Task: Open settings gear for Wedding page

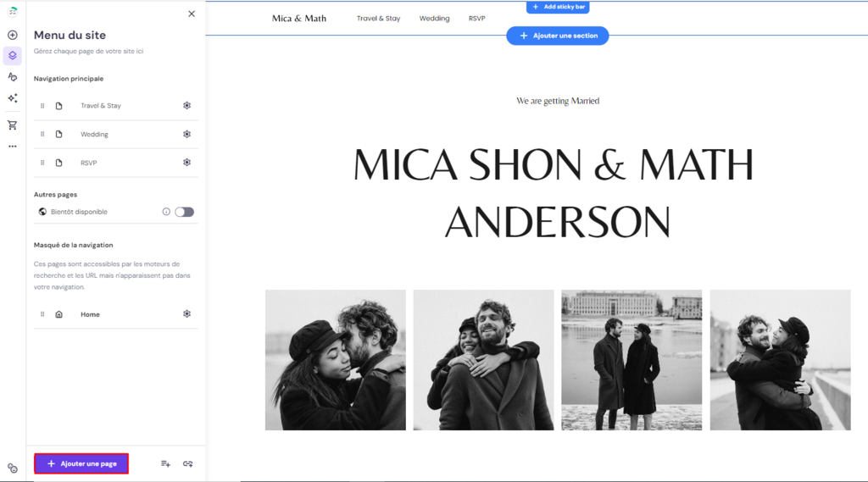Action: (187, 134)
